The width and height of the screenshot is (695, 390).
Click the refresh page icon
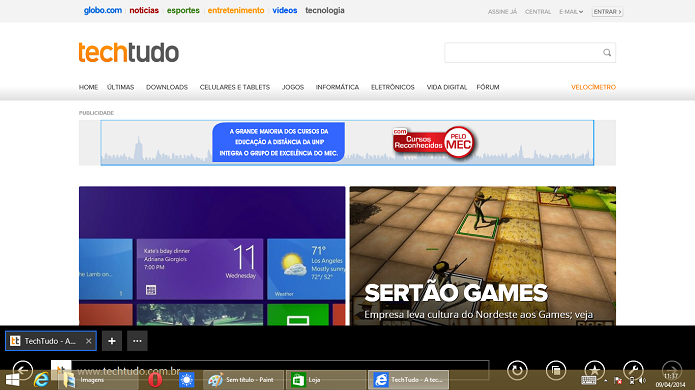pos(517,370)
